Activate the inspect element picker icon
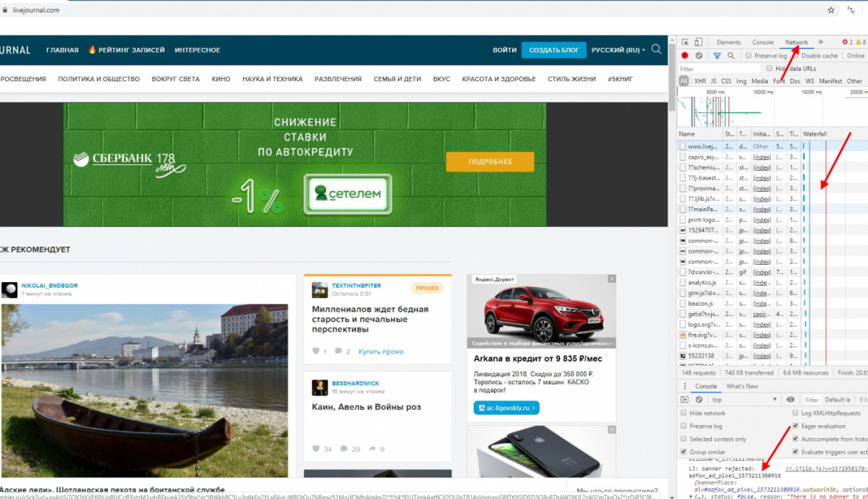This screenshot has height=499, width=868. point(685,43)
